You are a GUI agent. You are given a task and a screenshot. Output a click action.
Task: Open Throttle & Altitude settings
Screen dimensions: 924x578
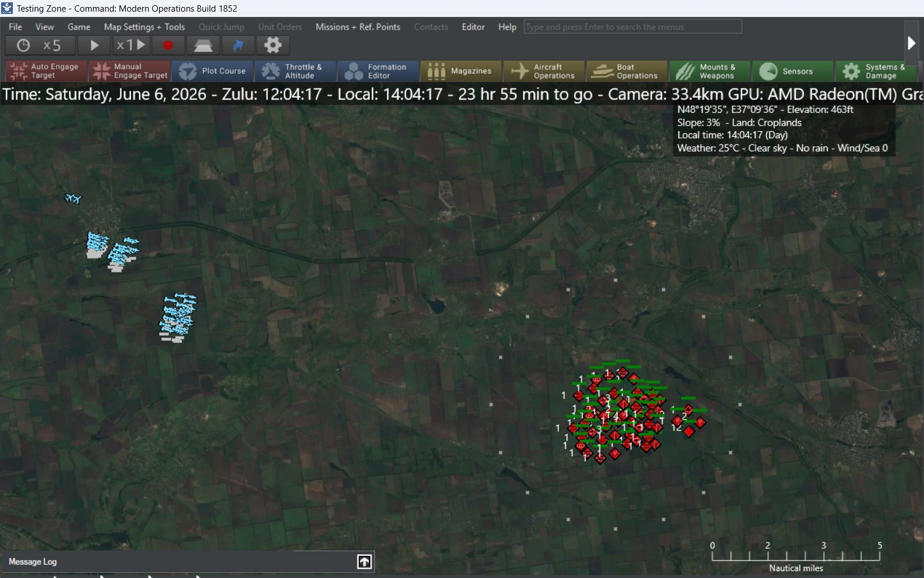tap(295, 71)
